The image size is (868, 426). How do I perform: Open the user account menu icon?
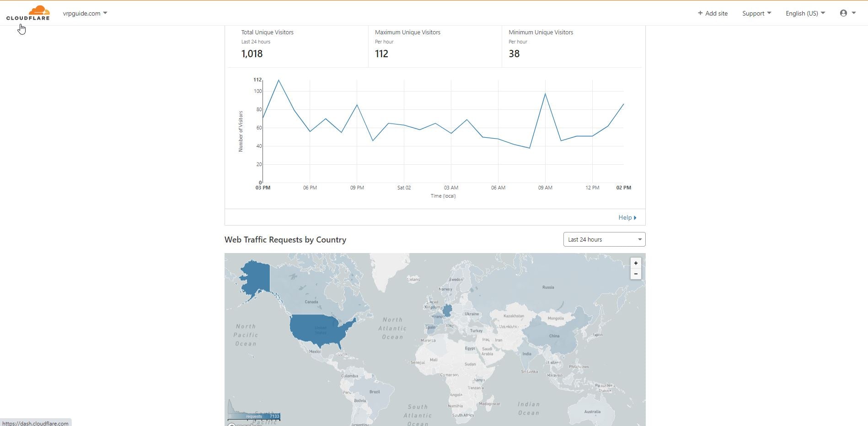tap(843, 13)
